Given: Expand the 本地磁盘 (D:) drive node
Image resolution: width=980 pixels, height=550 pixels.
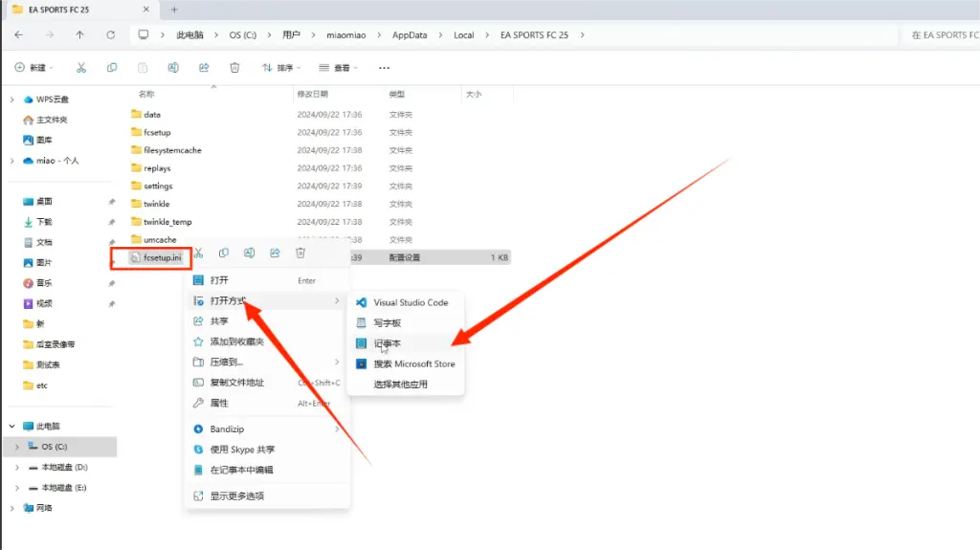Looking at the screenshot, I should point(17,468).
